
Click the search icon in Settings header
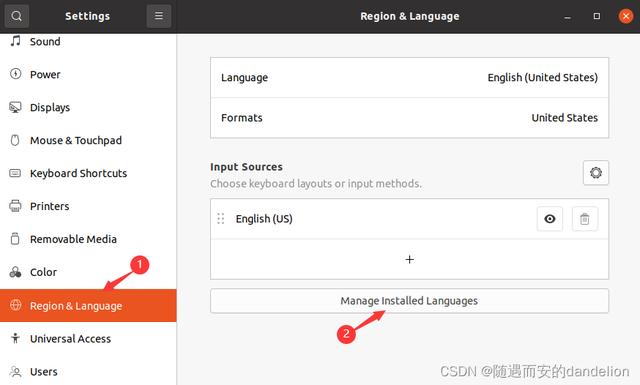16,16
